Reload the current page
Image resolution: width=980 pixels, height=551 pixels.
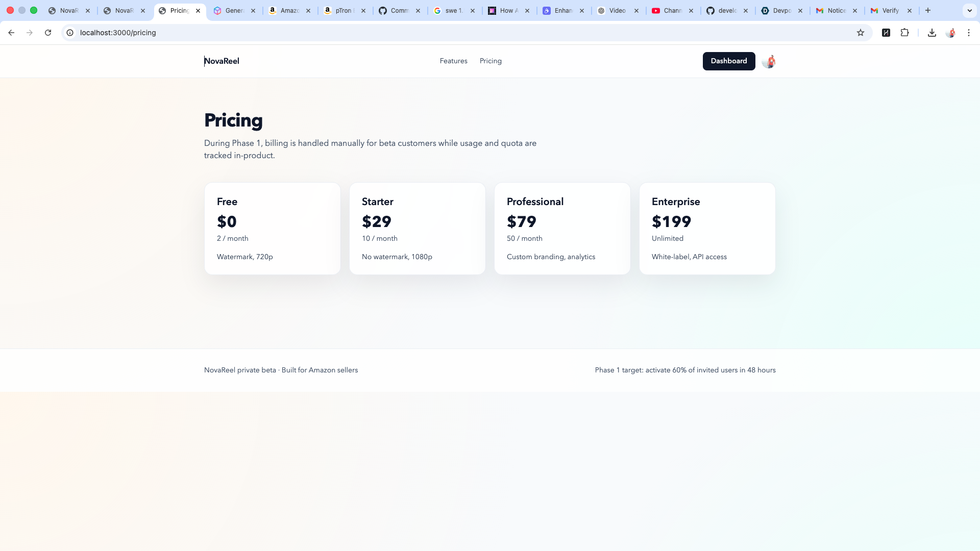[x=48, y=33]
